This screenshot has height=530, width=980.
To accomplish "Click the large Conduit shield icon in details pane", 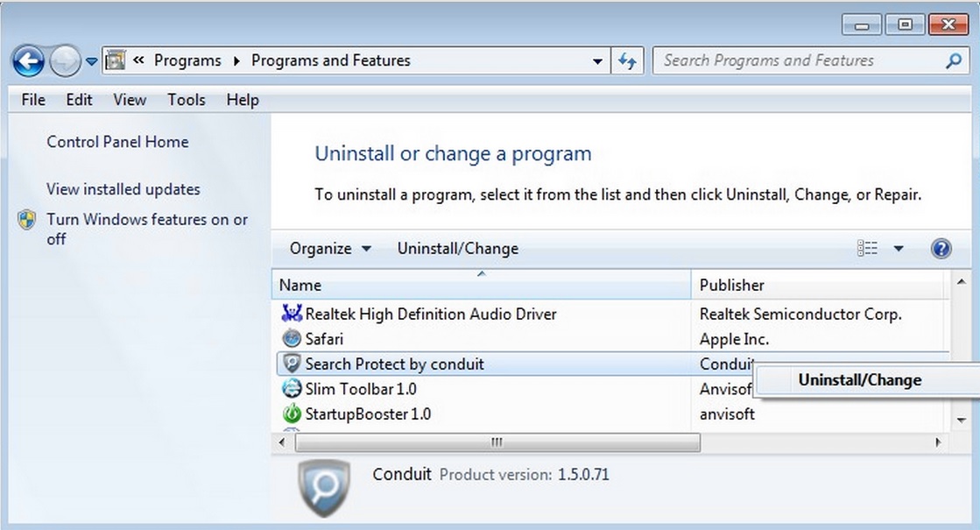I will point(324,488).
